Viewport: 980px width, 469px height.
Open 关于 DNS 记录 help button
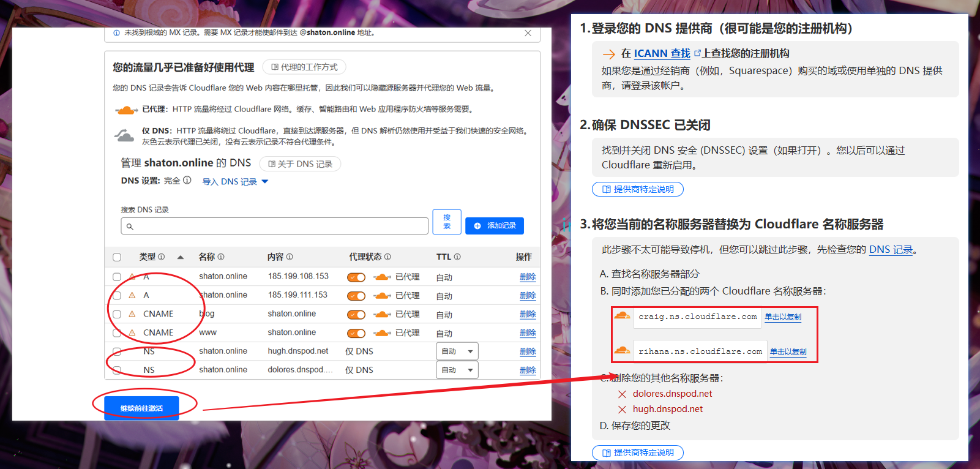pos(300,164)
